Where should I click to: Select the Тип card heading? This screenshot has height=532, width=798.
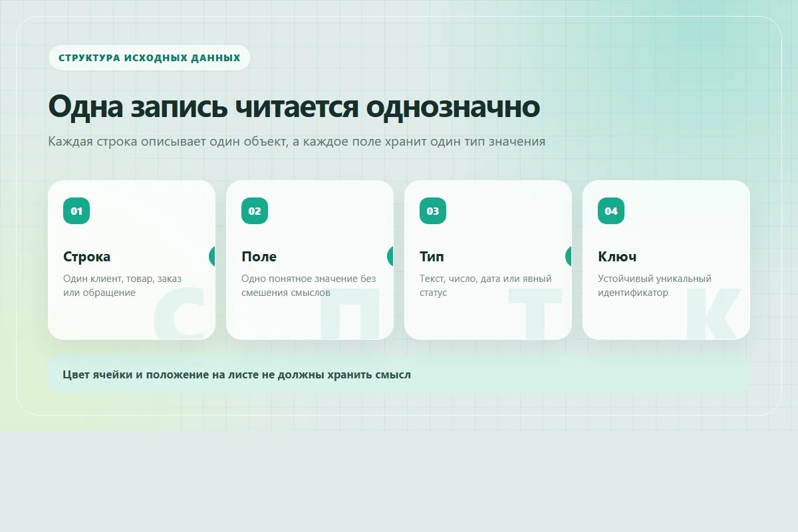(432, 257)
